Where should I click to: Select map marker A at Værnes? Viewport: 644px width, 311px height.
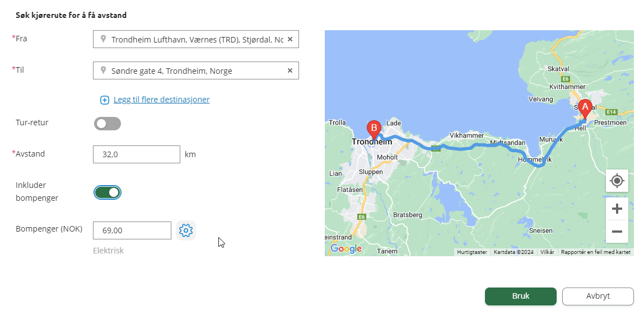click(585, 109)
